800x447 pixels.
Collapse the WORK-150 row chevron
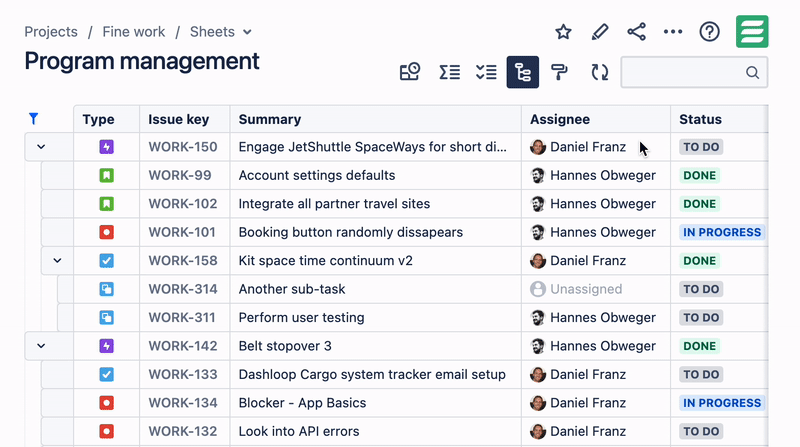[x=41, y=147]
